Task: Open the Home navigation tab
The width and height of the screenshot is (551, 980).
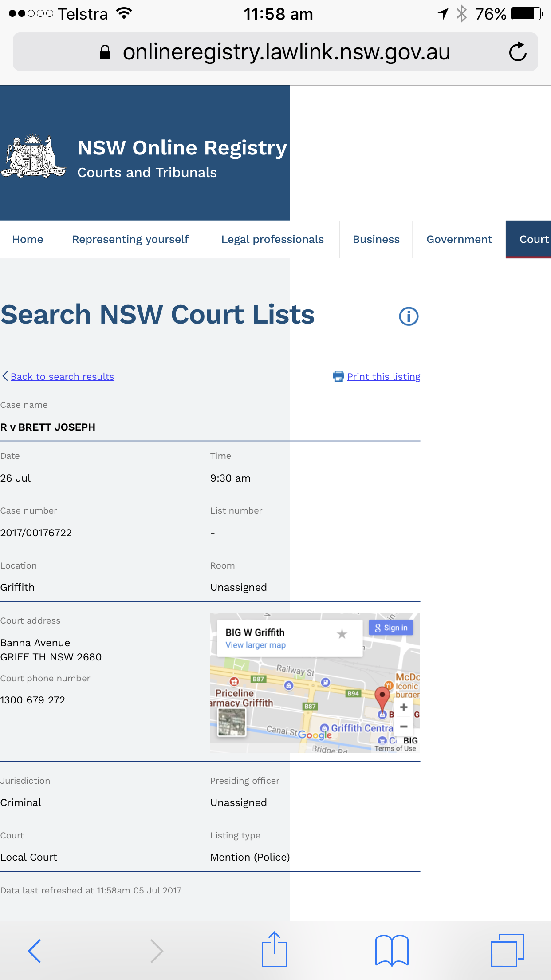Action: coord(28,239)
